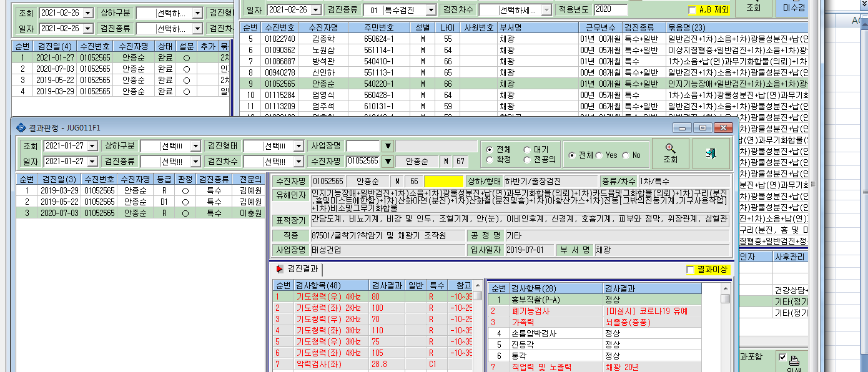Click the yellow field next to age 66
Image resolution: width=868 pixels, height=372 pixels.
[x=443, y=181]
